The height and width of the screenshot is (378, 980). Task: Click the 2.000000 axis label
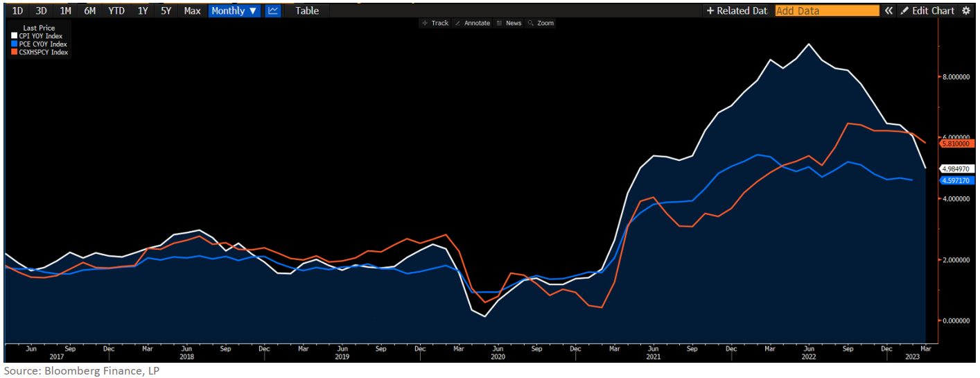[x=958, y=259]
